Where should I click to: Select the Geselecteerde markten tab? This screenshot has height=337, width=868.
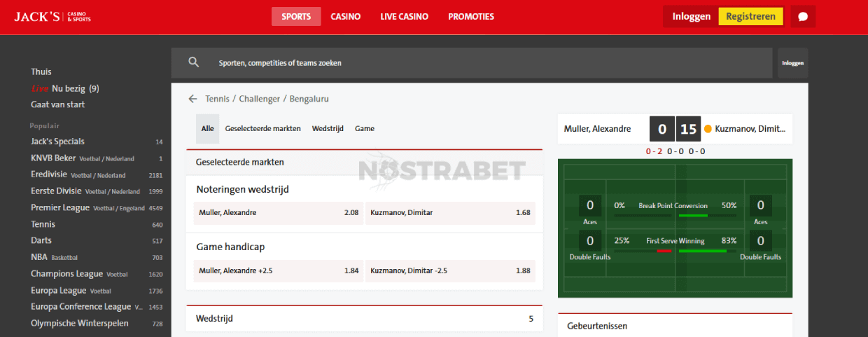click(x=262, y=129)
